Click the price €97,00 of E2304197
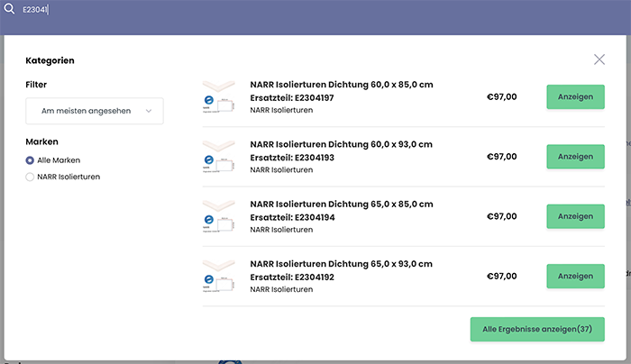The height and width of the screenshot is (364, 631). point(502,97)
